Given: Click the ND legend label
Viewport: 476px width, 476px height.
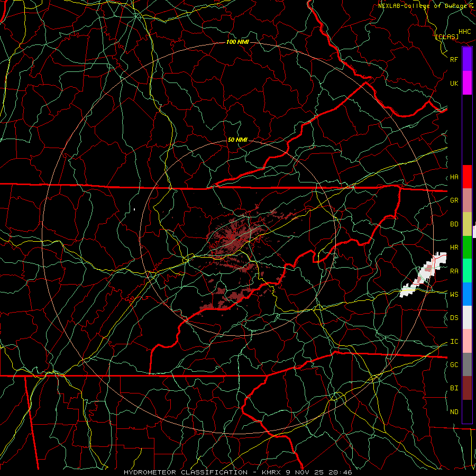Looking at the screenshot, I should 454,412.
